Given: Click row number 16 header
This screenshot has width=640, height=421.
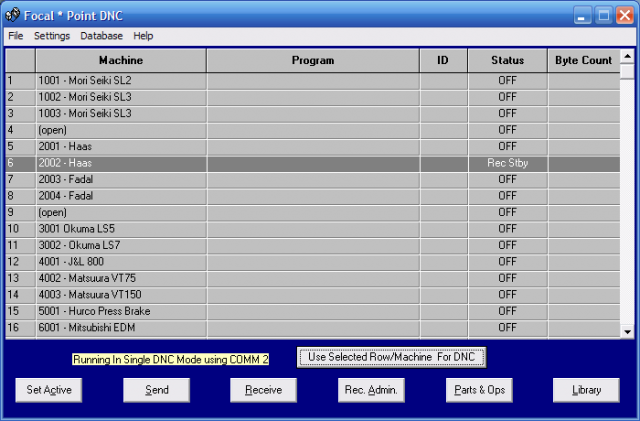Looking at the screenshot, I should 20,328.
